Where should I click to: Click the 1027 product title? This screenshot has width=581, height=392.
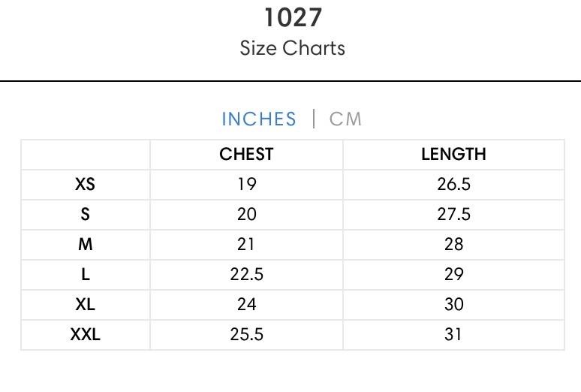pos(293,18)
